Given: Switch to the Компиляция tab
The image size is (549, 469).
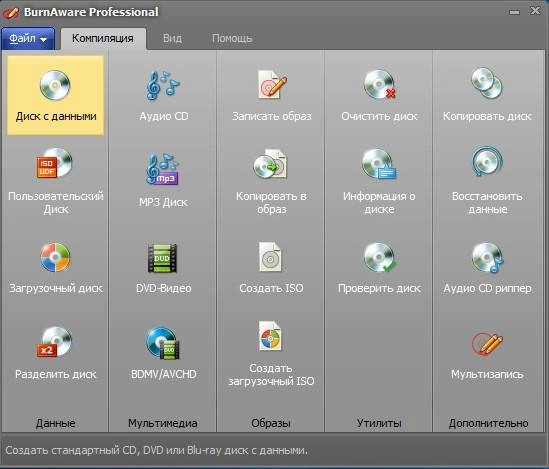Looking at the screenshot, I should [103, 38].
